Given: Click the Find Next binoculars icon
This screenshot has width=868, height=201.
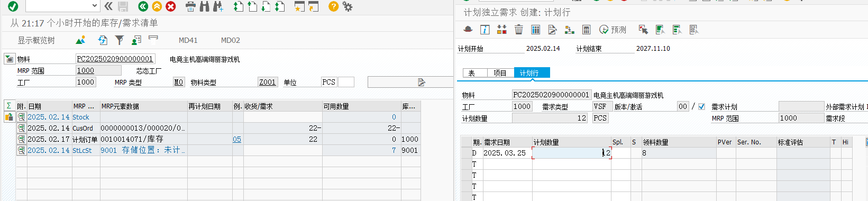Looking at the screenshot, I should (218, 7).
